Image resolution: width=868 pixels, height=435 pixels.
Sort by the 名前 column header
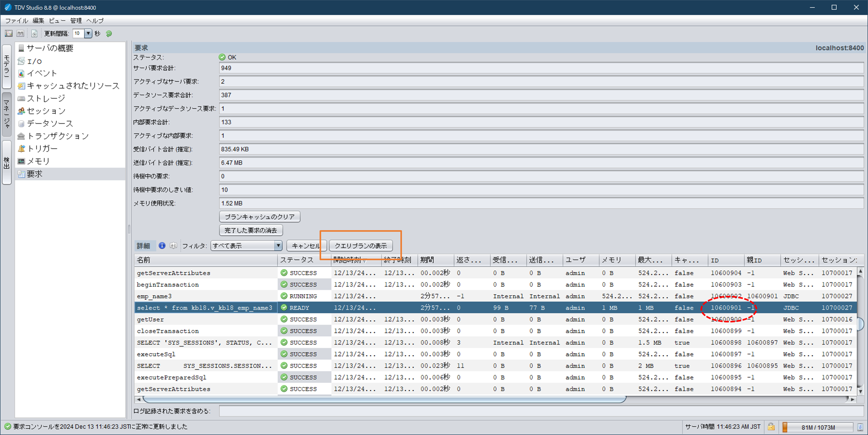(x=206, y=260)
